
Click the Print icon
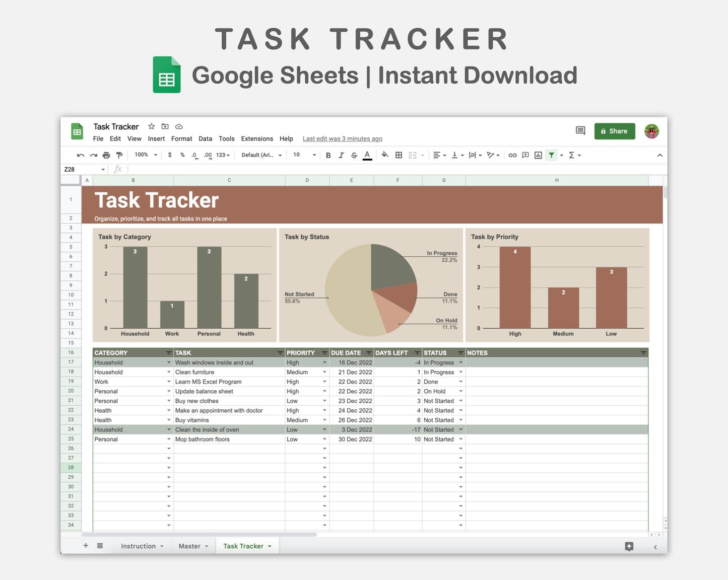[x=106, y=155]
